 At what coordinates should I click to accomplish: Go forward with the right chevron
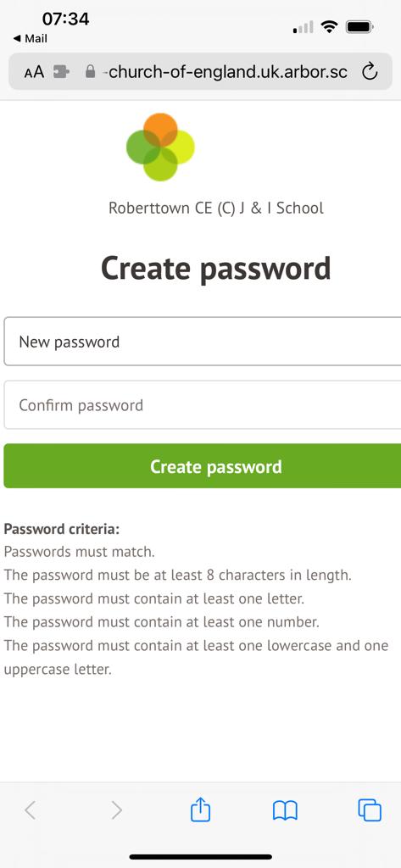(116, 810)
